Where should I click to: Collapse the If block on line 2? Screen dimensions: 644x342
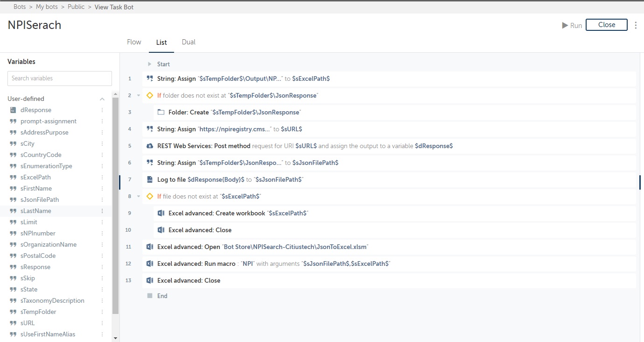tap(139, 95)
